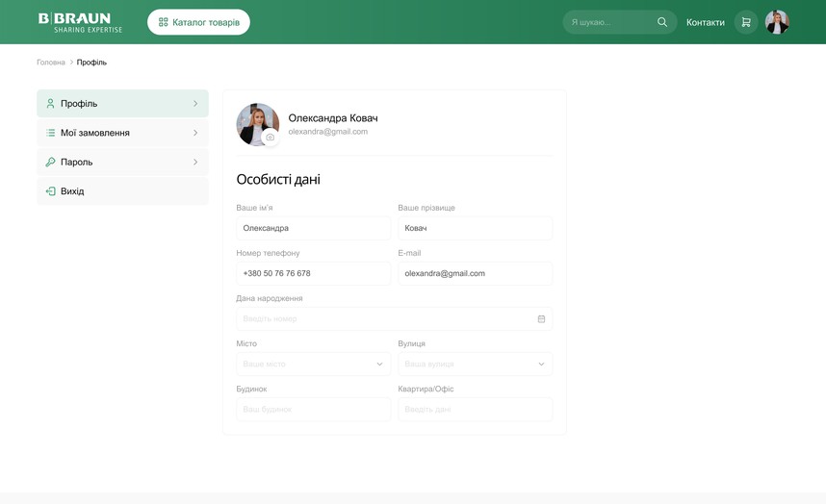Focus the Будинок input field
The image size is (826, 504).
click(314, 410)
